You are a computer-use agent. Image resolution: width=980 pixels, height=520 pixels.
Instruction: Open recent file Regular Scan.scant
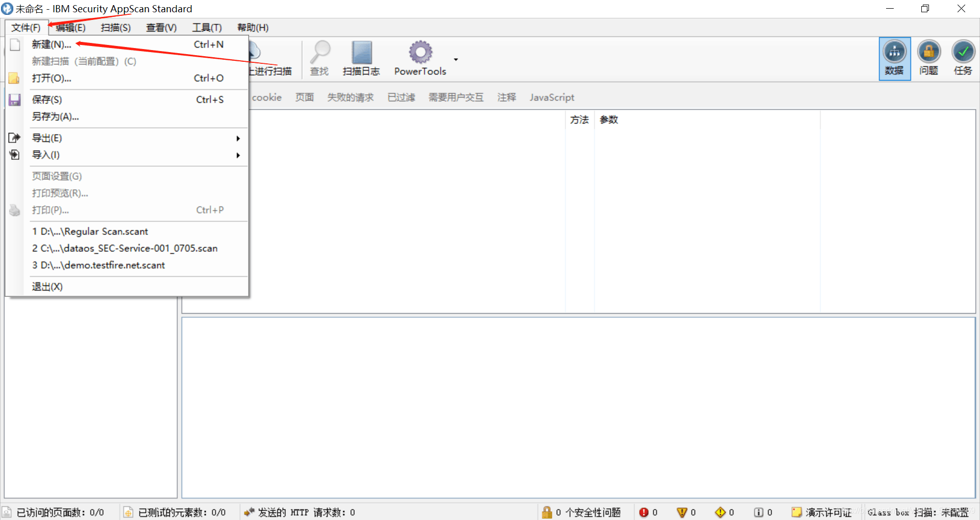point(127,231)
